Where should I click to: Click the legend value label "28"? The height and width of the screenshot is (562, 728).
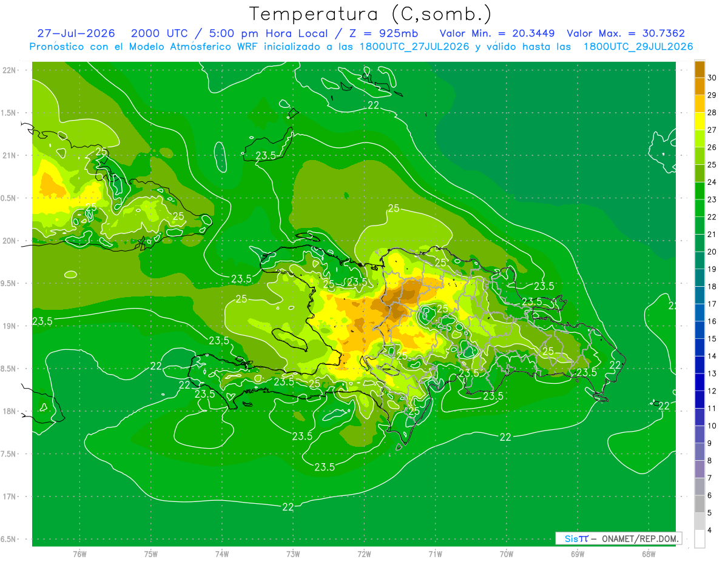pos(712,113)
